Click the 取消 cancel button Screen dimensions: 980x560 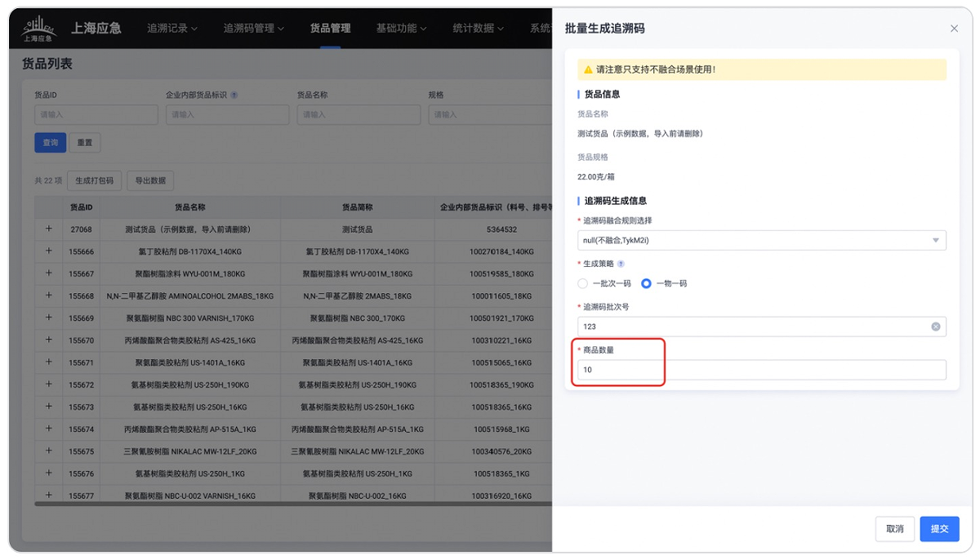click(x=895, y=529)
